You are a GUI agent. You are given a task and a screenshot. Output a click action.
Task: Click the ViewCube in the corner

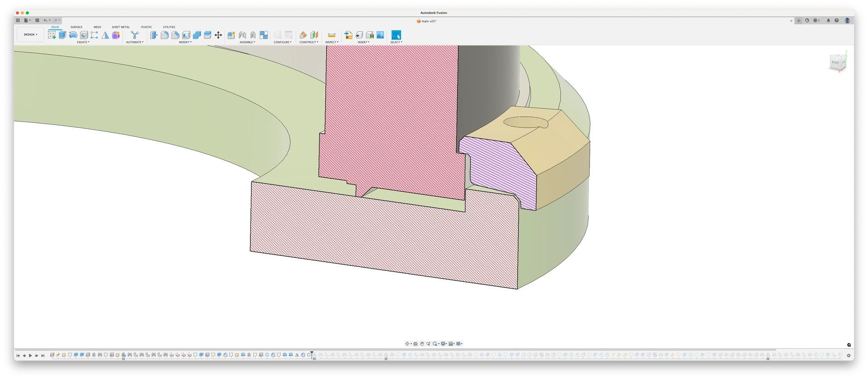click(x=836, y=62)
